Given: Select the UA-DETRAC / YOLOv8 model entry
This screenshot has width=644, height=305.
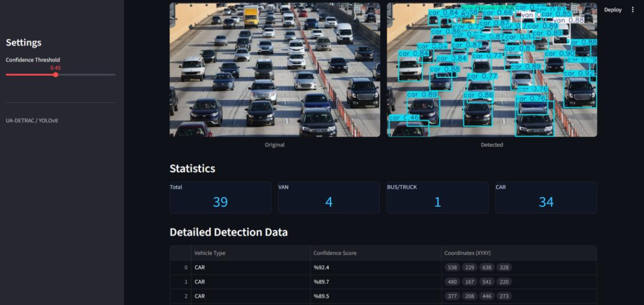Looking at the screenshot, I should click(x=32, y=121).
